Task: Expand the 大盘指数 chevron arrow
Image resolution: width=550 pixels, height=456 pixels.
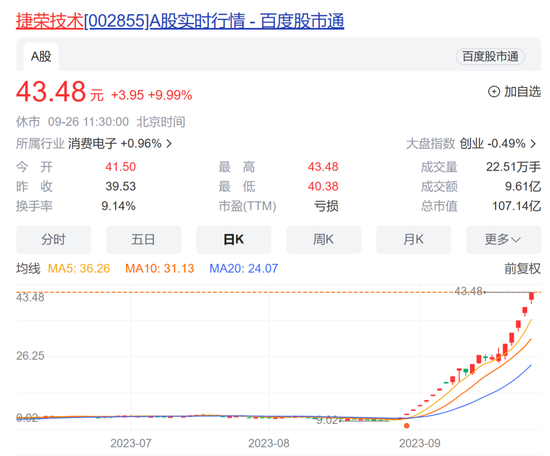Action: (x=533, y=143)
